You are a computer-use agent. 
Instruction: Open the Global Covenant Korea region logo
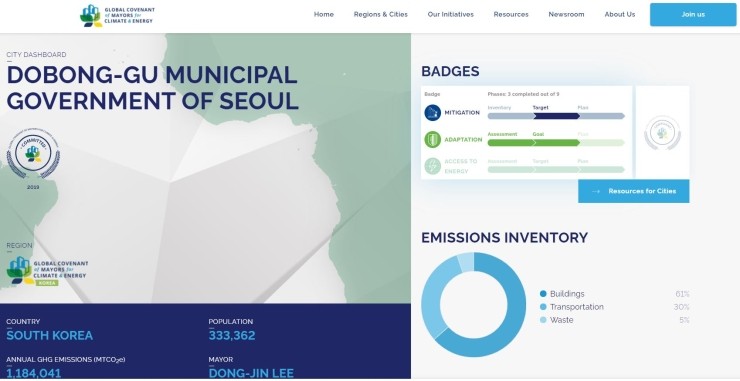coord(47,271)
